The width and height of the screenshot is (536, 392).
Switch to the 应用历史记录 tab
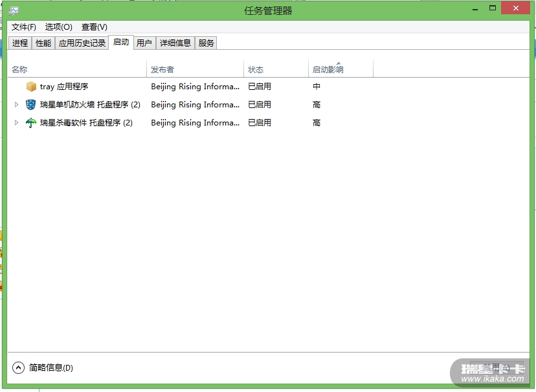[82, 43]
